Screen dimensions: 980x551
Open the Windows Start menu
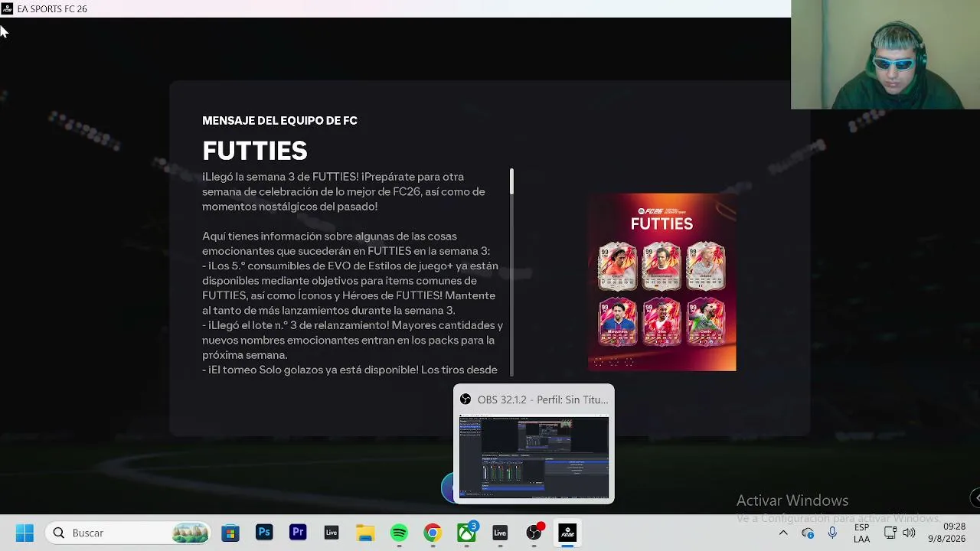click(24, 533)
